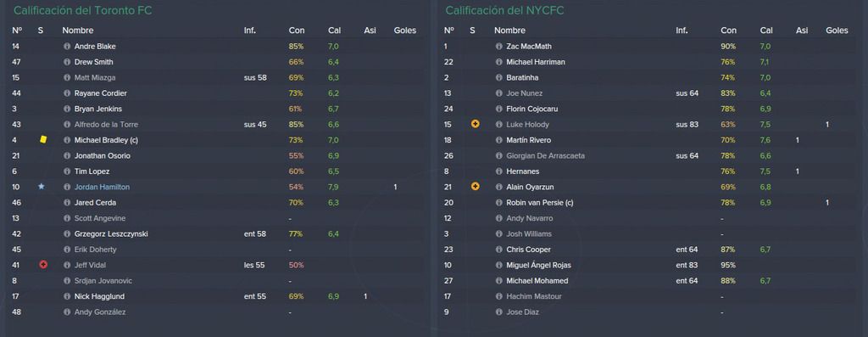
Task: Click the Calificación del NYCFC heading
Action: click(505, 10)
